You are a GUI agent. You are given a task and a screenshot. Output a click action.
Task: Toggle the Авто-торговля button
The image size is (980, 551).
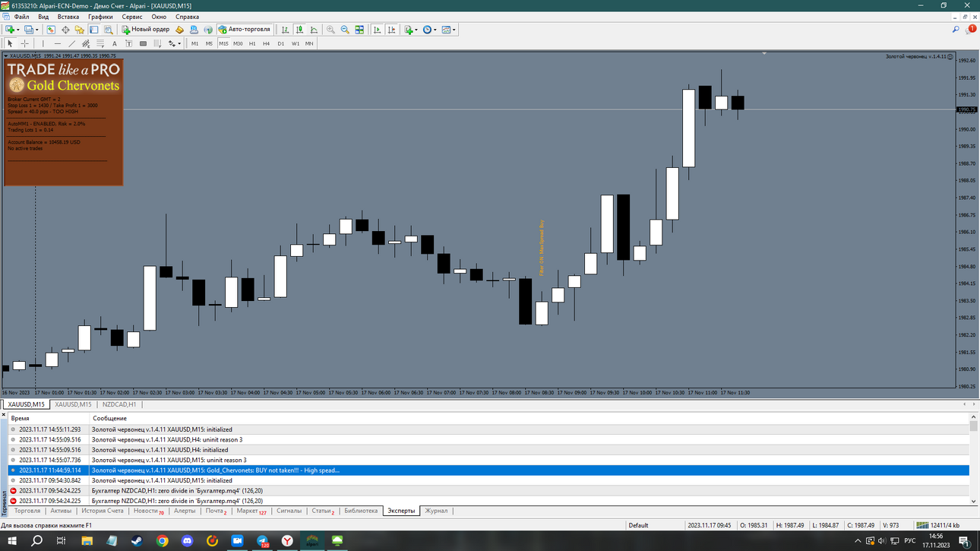(245, 30)
